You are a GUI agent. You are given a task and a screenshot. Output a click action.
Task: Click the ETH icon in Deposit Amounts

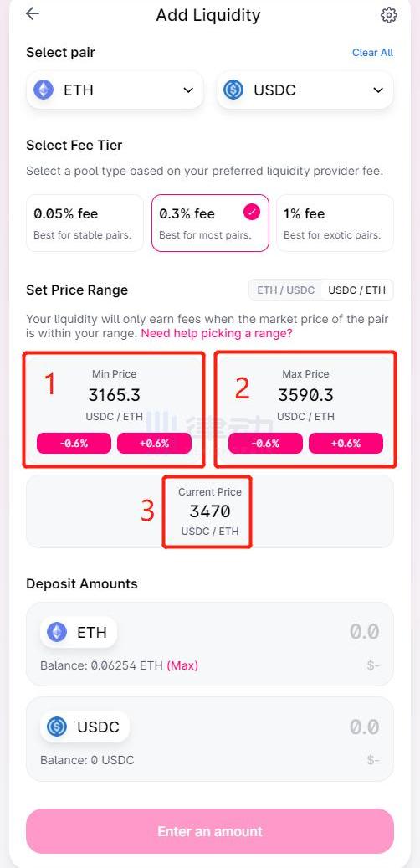tap(56, 632)
